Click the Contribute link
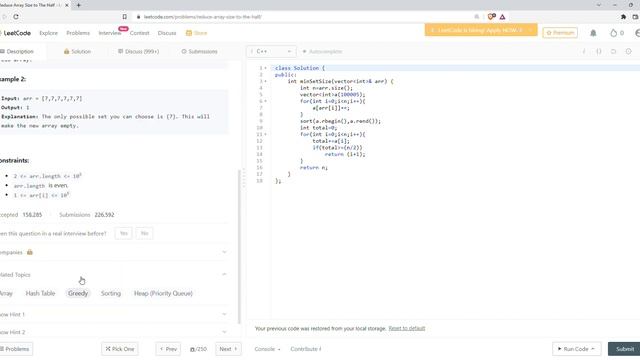This screenshot has height=360, width=640. pos(306,349)
